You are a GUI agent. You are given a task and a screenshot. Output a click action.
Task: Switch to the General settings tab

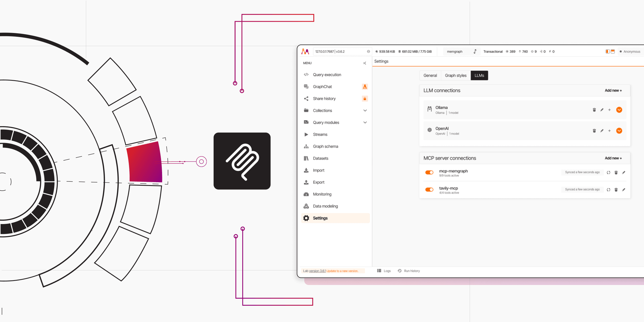pyautogui.click(x=430, y=75)
